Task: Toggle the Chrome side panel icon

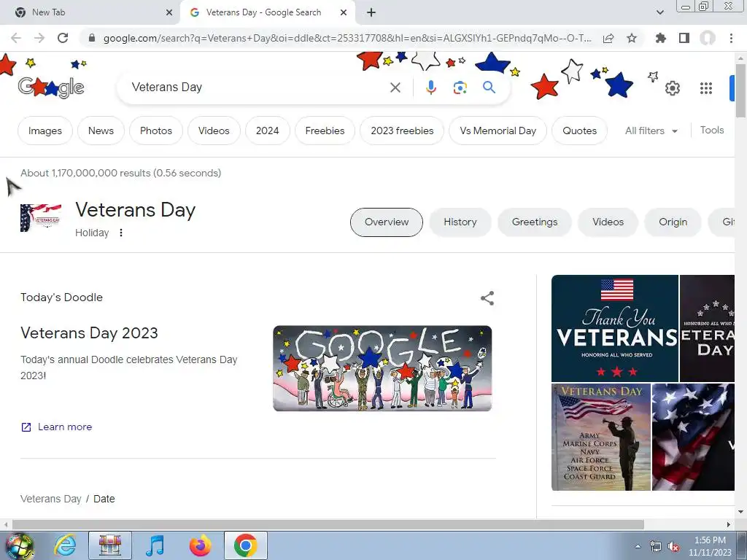Action: point(684,38)
